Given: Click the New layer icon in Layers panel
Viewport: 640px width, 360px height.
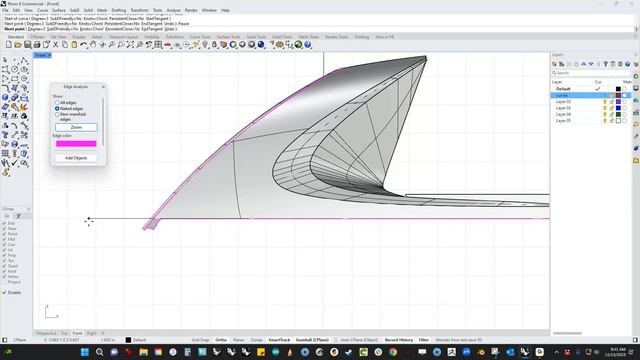Looking at the screenshot, I should point(554,64).
